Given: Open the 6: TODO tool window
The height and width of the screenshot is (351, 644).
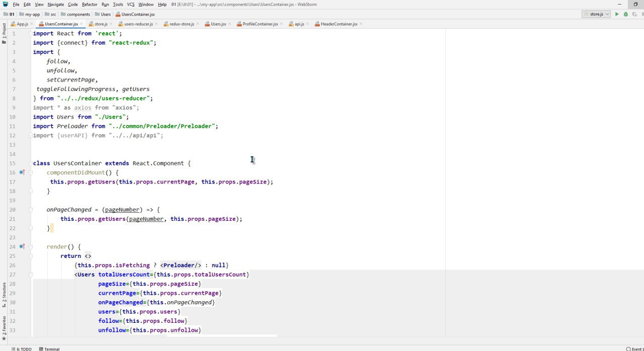Looking at the screenshot, I should pyautogui.click(x=24, y=348).
